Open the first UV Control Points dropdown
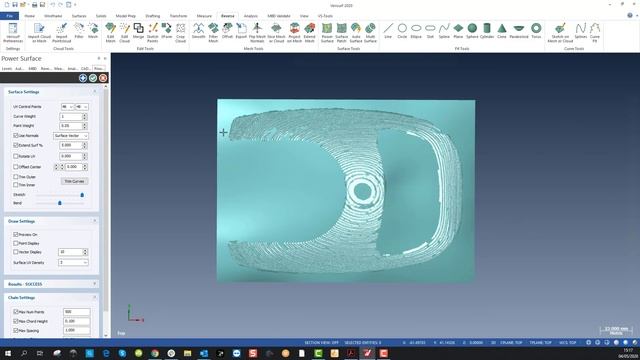This screenshot has height=360, width=640. pyautogui.click(x=67, y=107)
